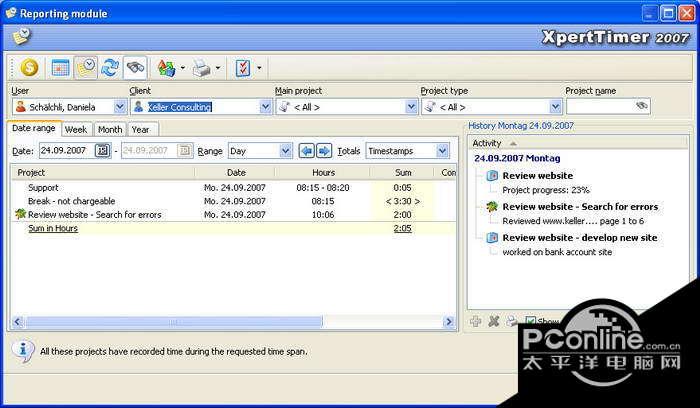Viewport: 700px width, 408px height.
Task: Click the checklist options icon
Action: point(243,68)
